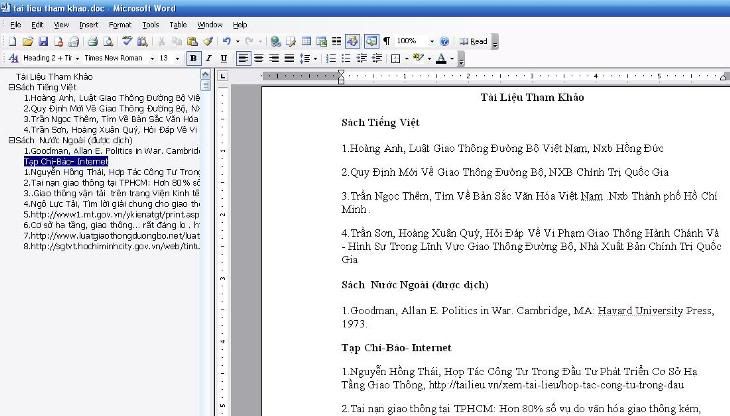Screen dimensions: 730x416
Task: Click the Spelling and Grammar check icon
Action: 128,41
